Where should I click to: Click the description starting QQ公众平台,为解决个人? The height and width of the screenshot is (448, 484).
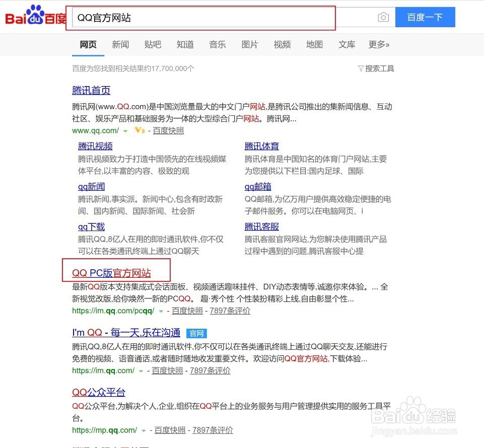231,412
